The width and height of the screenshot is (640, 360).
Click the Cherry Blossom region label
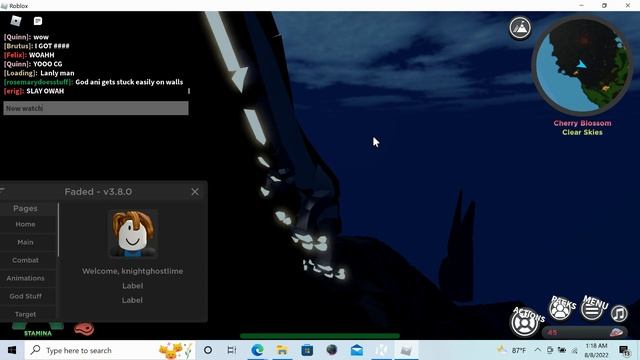pyautogui.click(x=582, y=123)
